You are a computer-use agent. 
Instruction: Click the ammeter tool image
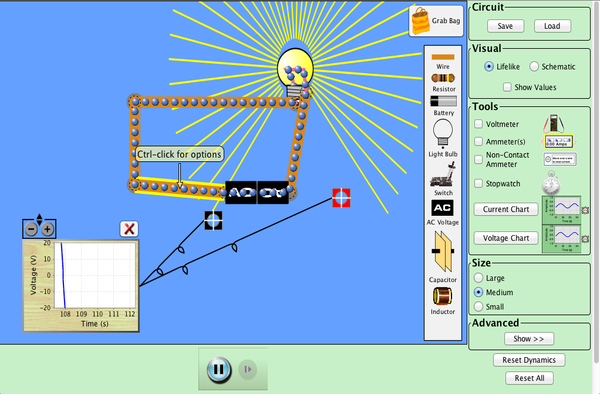click(559, 142)
